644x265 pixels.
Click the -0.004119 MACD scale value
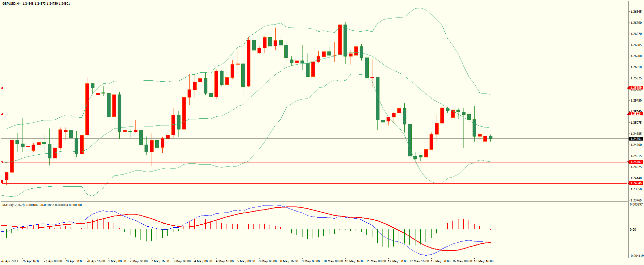click(x=636, y=256)
